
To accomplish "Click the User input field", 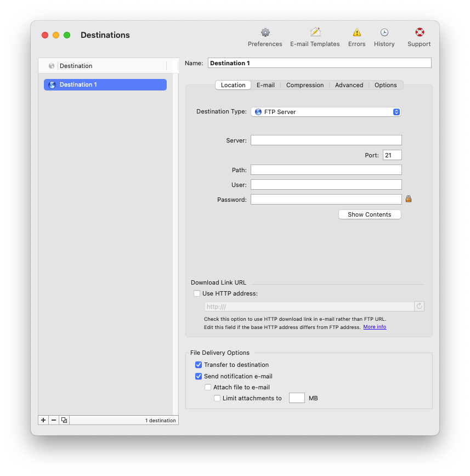I will click(326, 185).
